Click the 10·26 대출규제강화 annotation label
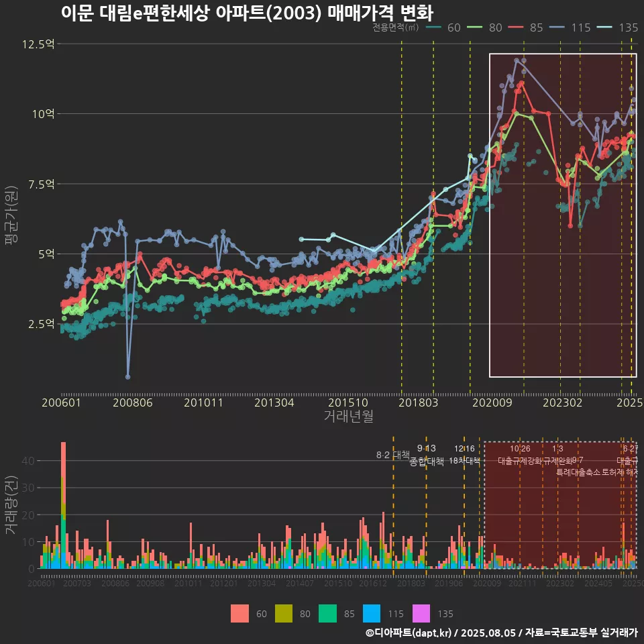The width and height of the screenshot is (644, 644). pyautogui.click(x=520, y=455)
